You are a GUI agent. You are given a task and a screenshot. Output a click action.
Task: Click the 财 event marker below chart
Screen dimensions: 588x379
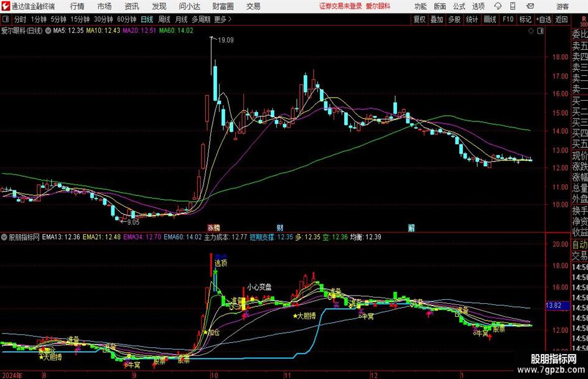(x=280, y=228)
